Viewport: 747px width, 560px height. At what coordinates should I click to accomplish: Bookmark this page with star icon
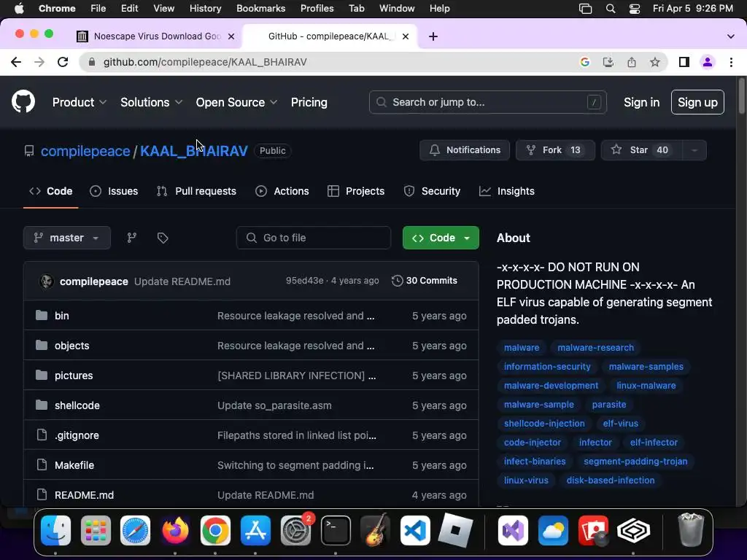(655, 62)
